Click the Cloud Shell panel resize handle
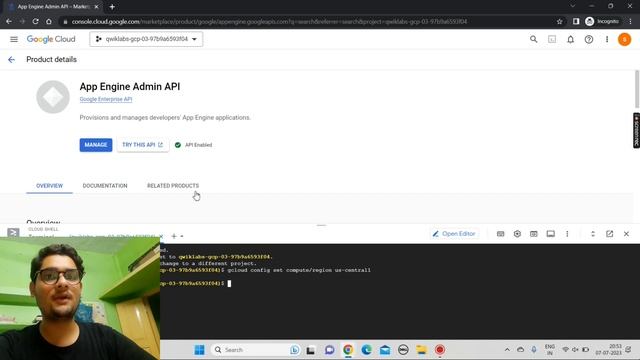 321,225
